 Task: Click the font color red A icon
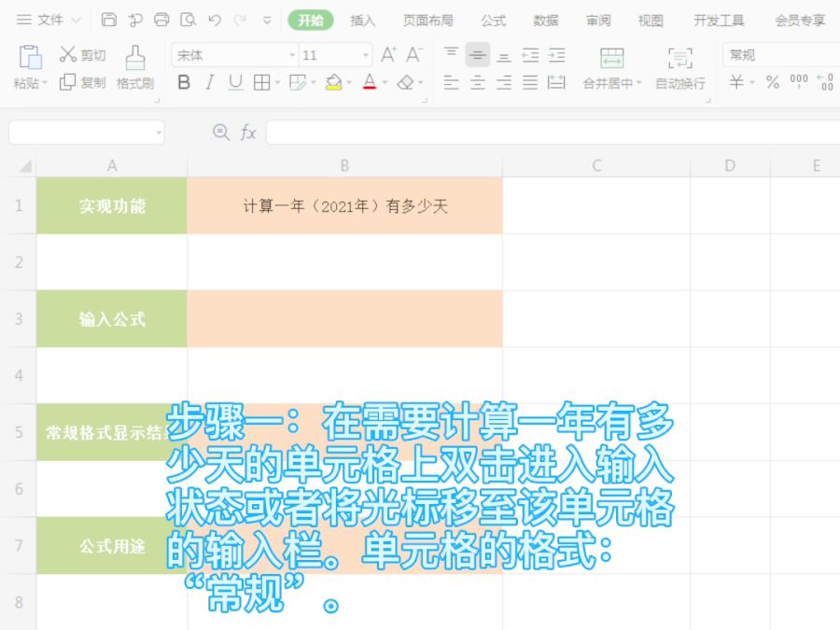click(369, 82)
